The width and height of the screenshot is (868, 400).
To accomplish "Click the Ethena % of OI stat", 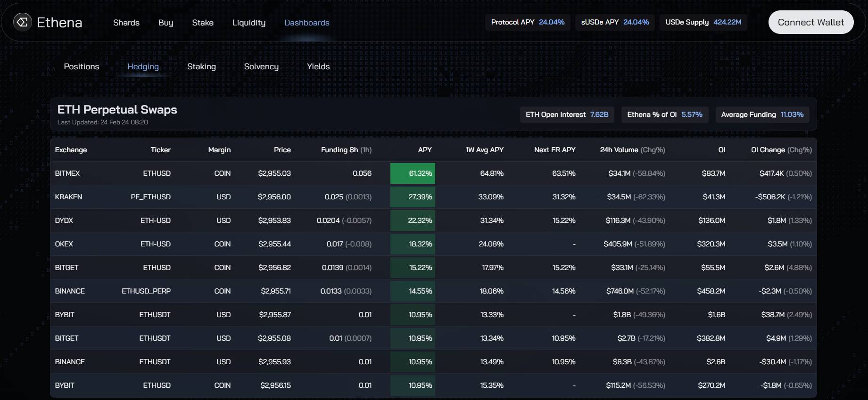I will click(x=665, y=114).
